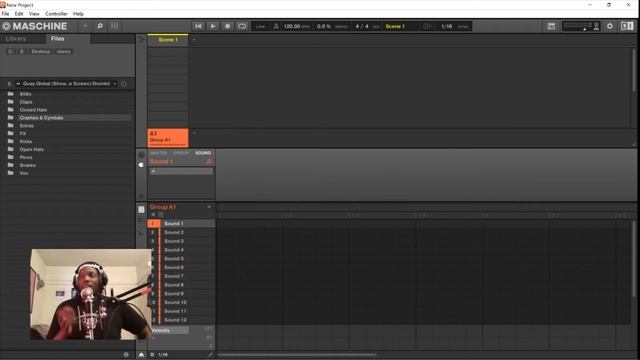
Task: Open the Velocity modulation lane selector
Action: (169, 330)
